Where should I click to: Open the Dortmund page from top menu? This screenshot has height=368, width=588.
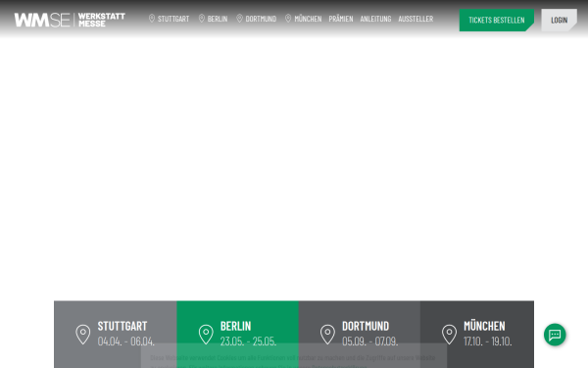tap(261, 19)
